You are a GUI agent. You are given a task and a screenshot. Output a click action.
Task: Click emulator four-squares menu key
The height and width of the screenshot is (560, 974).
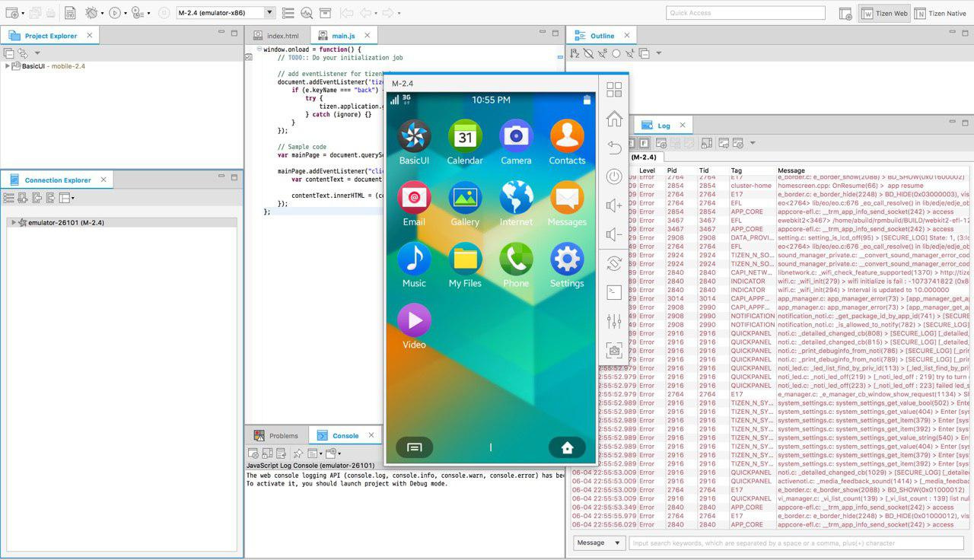pyautogui.click(x=614, y=90)
